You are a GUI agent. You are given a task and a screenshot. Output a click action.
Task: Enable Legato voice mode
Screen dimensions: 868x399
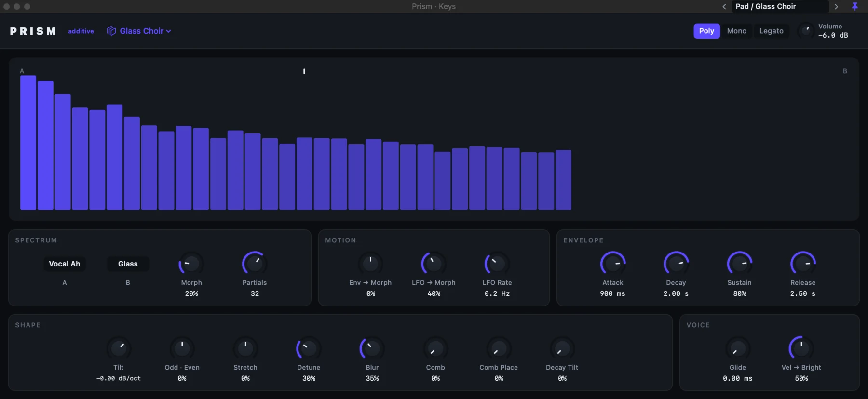coord(771,31)
